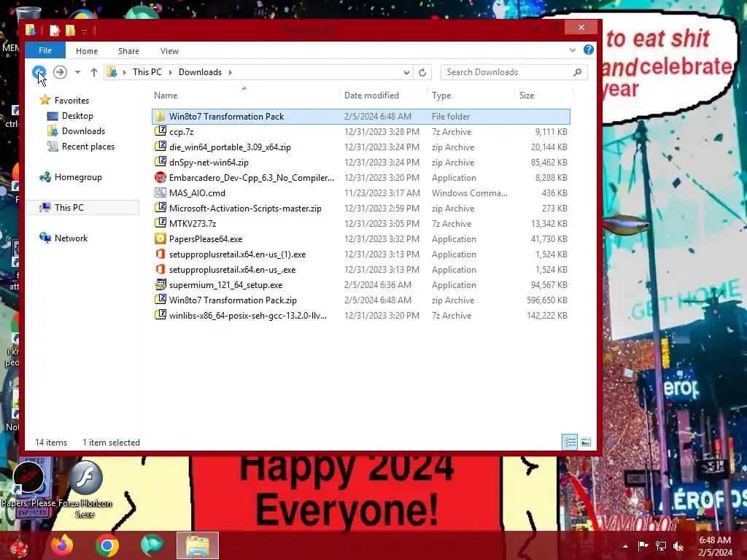Expand the arrow after This PC breadcrumb
This screenshot has height=560, width=747.
pyautogui.click(x=170, y=72)
